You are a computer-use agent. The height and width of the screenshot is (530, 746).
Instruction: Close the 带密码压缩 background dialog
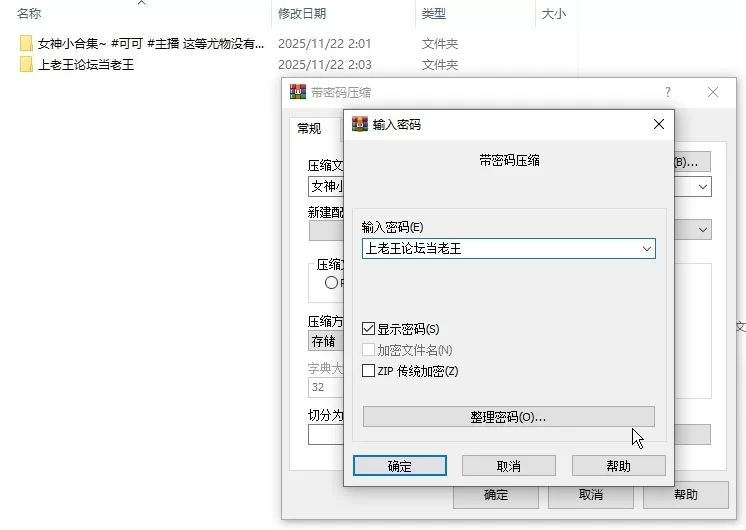coord(712,92)
